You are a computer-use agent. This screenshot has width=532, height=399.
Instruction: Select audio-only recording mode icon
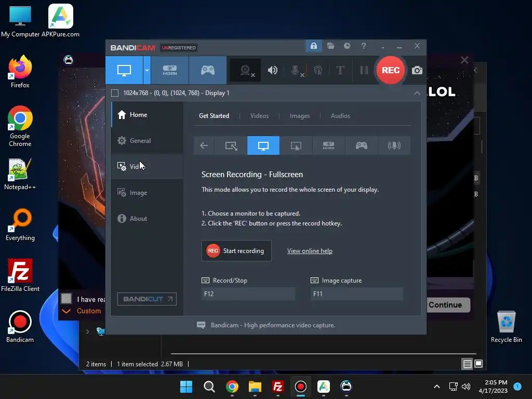(x=394, y=145)
